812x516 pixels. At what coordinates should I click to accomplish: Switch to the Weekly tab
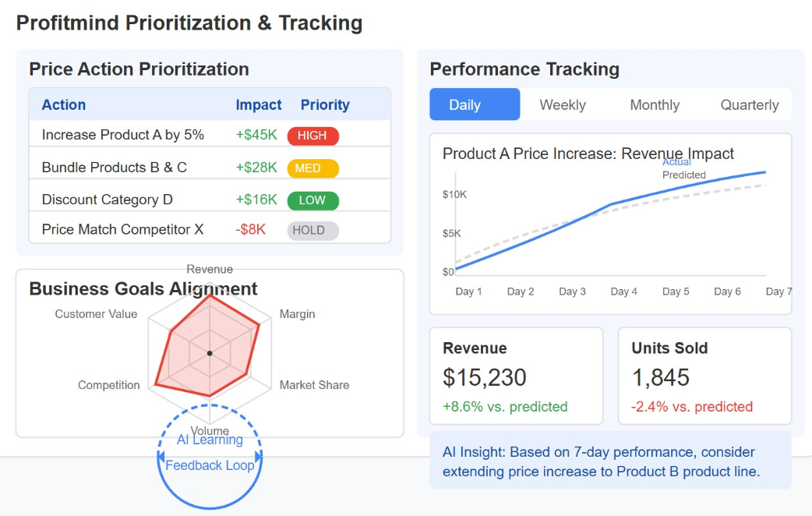click(562, 104)
